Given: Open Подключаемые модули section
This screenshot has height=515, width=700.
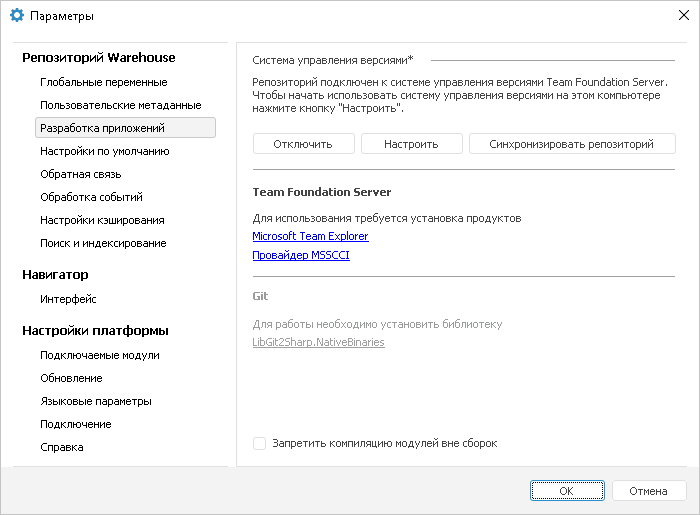Looking at the screenshot, I should click(x=100, y=355).
